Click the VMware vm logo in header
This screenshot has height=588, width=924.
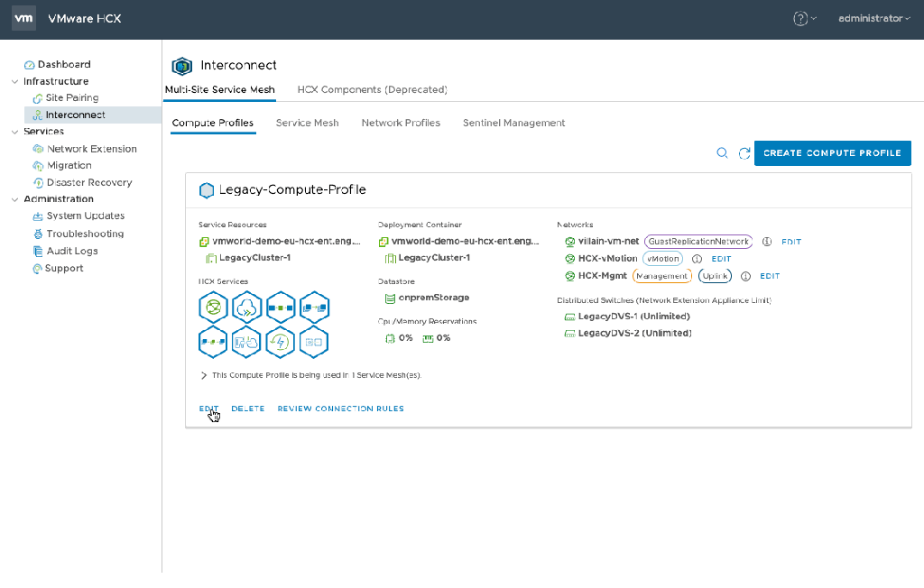point(24,18)
